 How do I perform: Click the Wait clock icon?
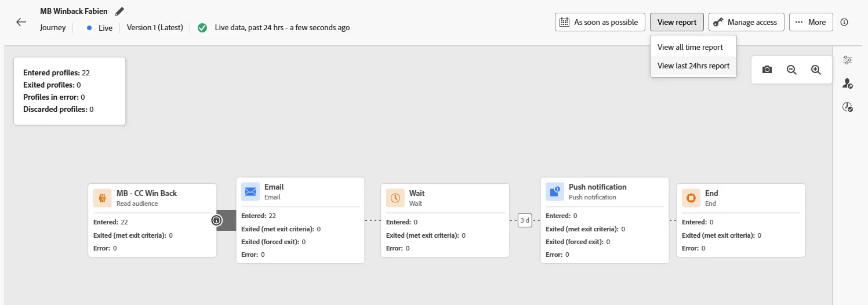(x=395, y=198)
